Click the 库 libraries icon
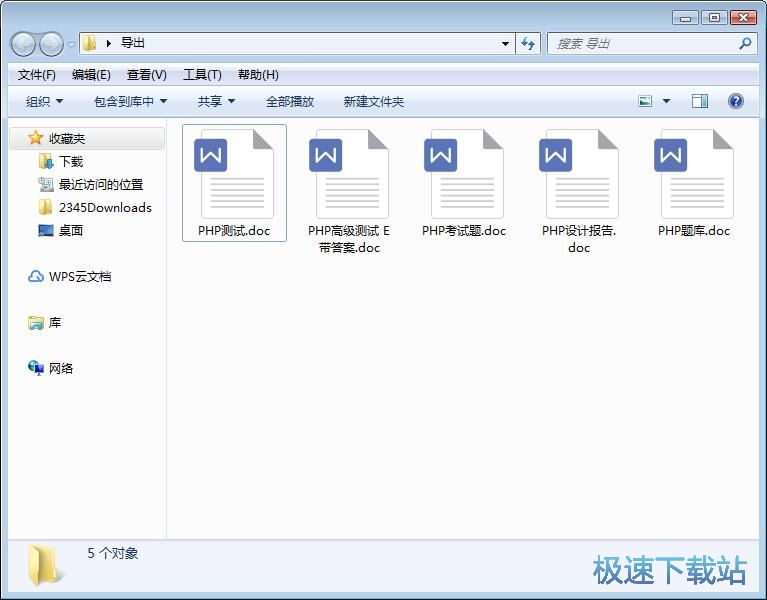 point(35,323)
